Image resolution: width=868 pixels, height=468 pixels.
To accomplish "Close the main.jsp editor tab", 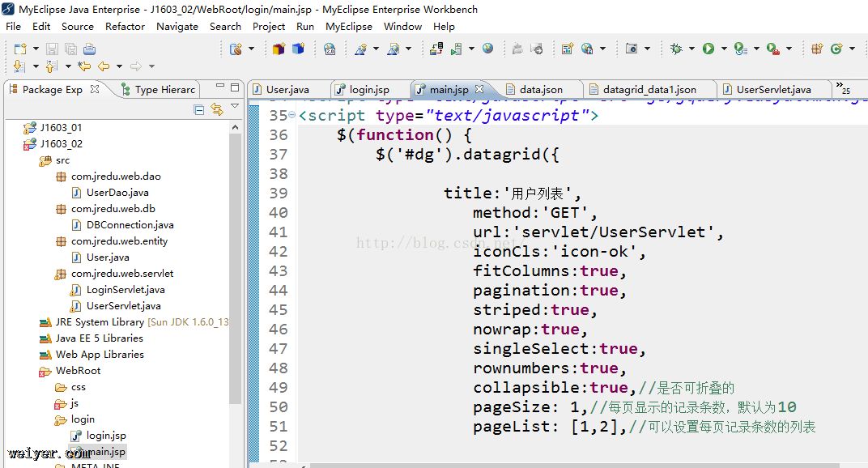I will click(x=479, y=88).
